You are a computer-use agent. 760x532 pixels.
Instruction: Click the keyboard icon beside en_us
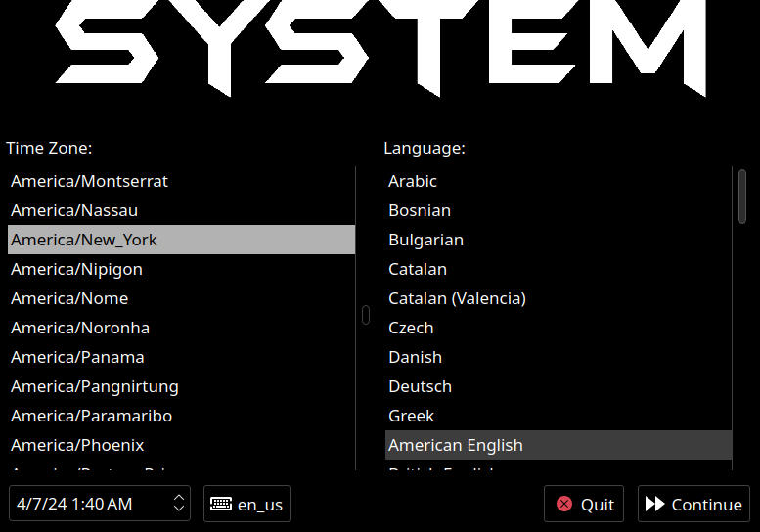[x=221, y=505]
